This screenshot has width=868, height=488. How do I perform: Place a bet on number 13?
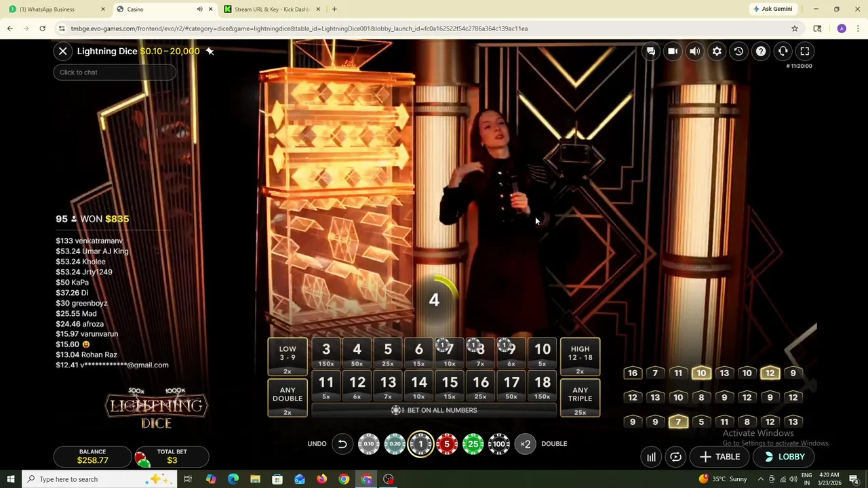(x=388, y=386)
